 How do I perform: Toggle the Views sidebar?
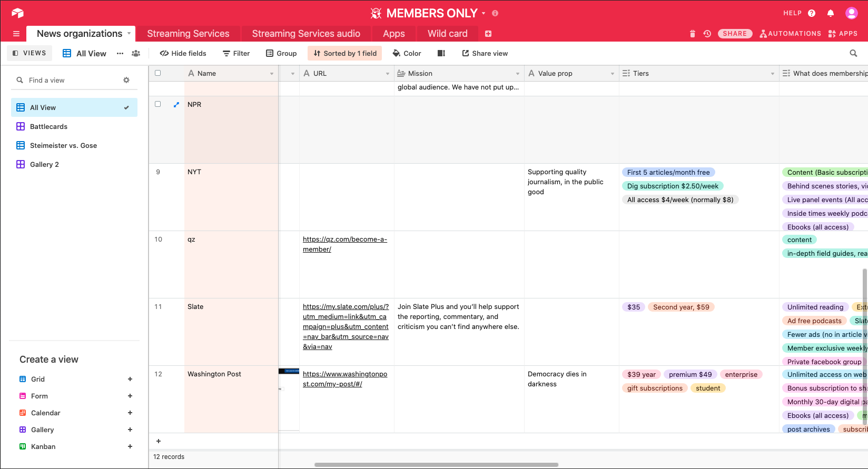pyautogui.click(x=29, y=53)
